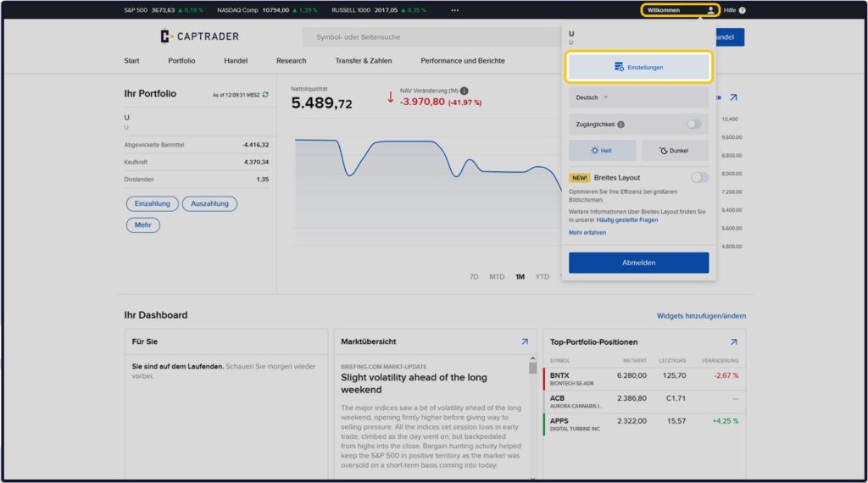Click the S&P 500 ticker
Viewport: 868px width, 483px height.
164,10
